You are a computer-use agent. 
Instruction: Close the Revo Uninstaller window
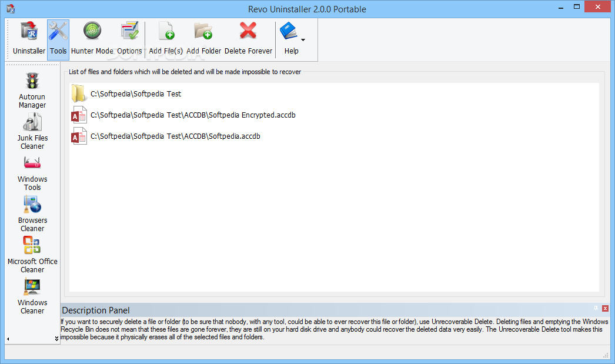pos(598,6)
